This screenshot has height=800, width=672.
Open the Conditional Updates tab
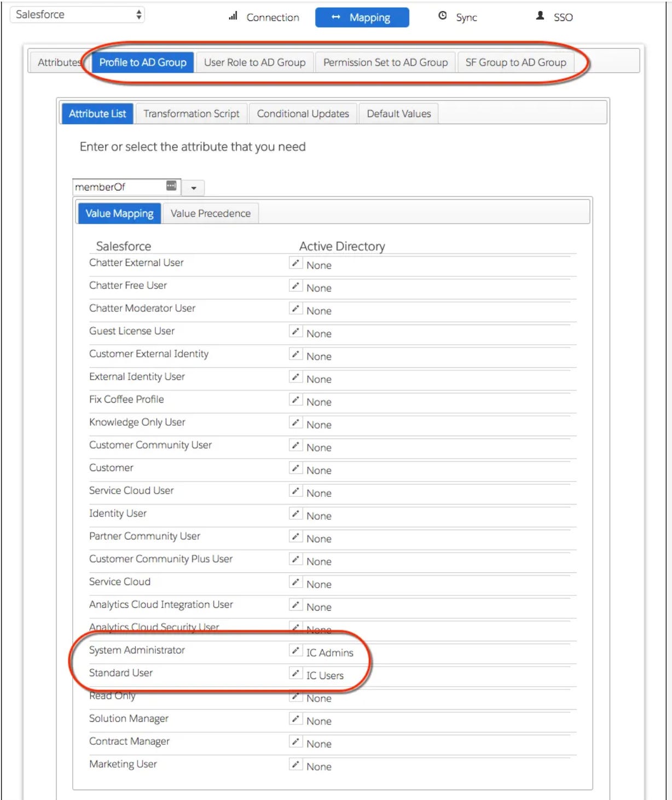click(303, 114)
